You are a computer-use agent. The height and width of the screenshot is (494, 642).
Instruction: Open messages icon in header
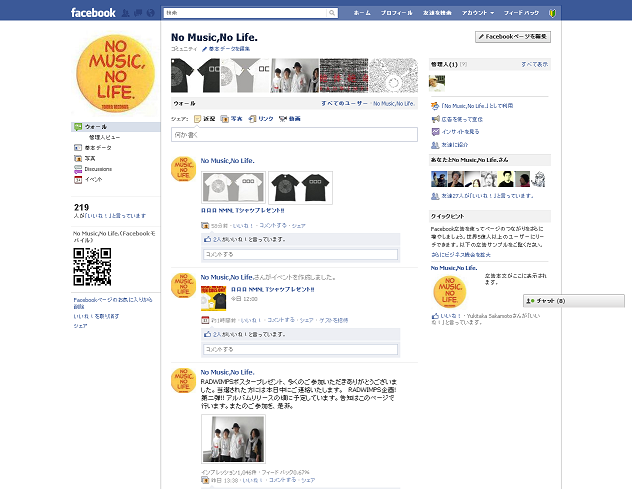137,13
